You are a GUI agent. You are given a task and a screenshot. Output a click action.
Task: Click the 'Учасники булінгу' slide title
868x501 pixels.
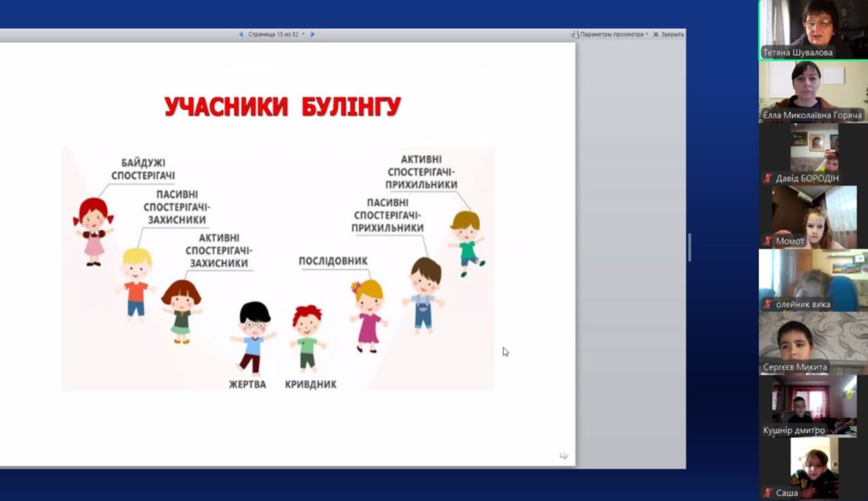pos(282,107)
